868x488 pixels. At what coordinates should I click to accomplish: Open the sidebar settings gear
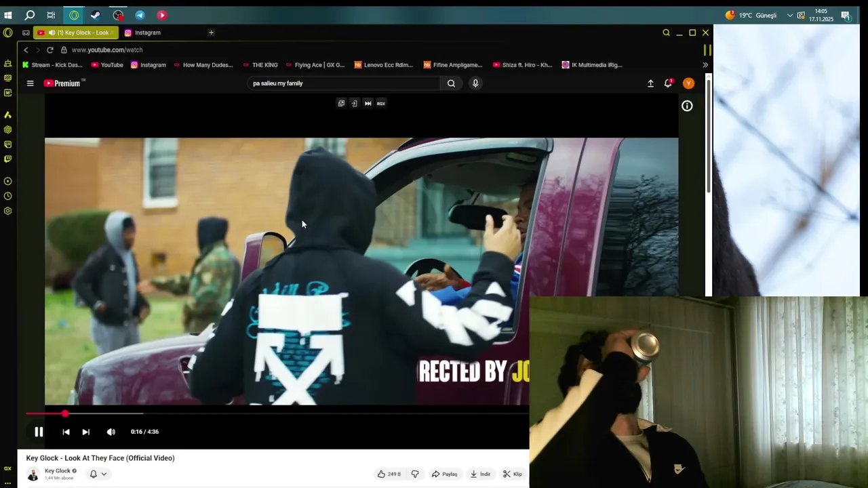click(x=7, y=211)
